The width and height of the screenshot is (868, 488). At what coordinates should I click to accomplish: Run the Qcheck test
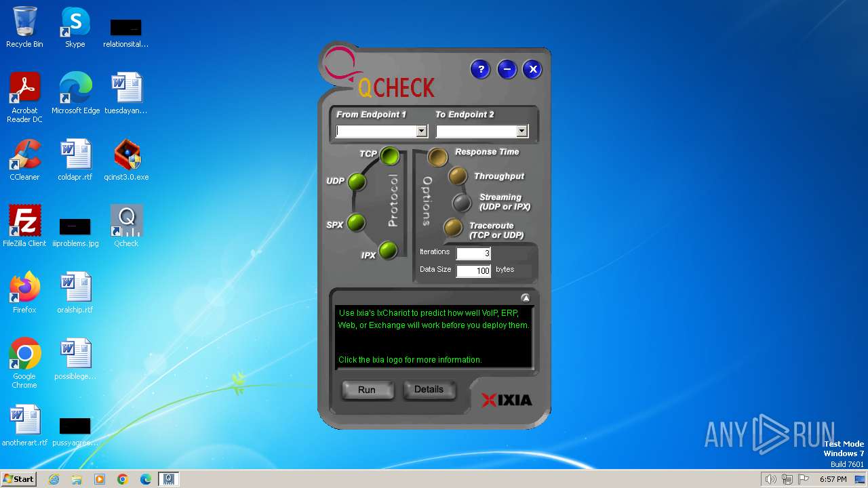pyautogui.click(x=367, y=390)
